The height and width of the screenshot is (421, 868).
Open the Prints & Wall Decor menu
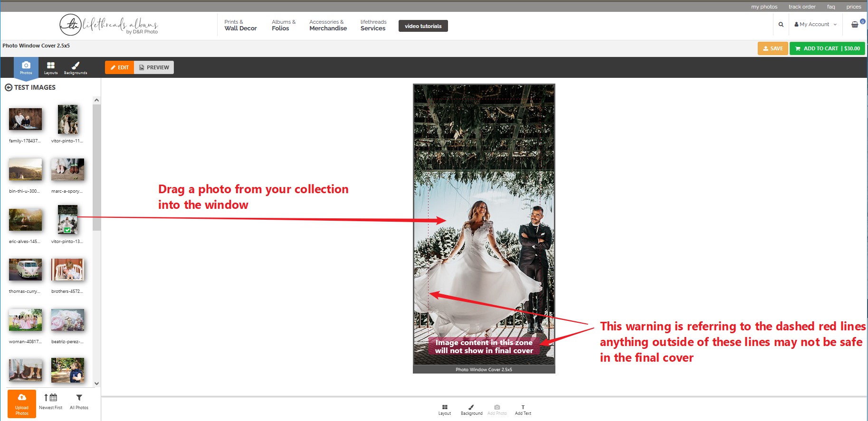coord(240,25)
